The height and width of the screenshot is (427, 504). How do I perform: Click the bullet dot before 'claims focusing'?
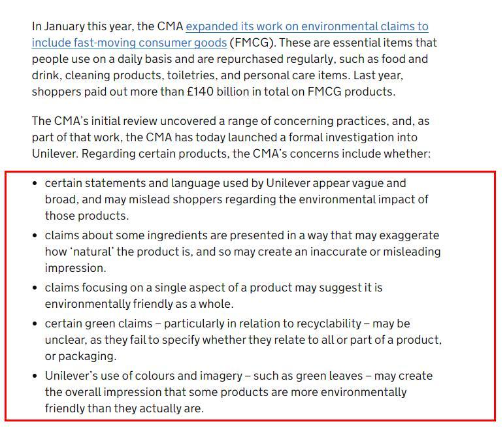click(x=35, y=288)
